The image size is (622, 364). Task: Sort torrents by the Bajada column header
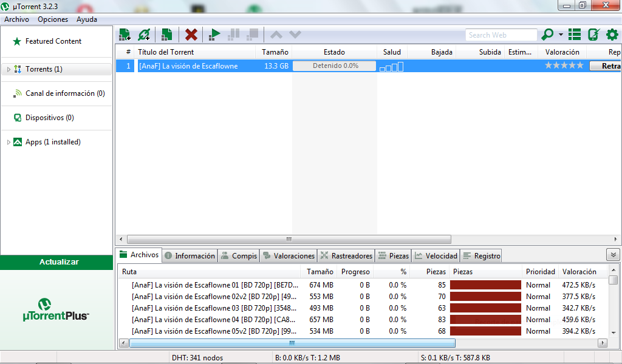click(432, 52)
